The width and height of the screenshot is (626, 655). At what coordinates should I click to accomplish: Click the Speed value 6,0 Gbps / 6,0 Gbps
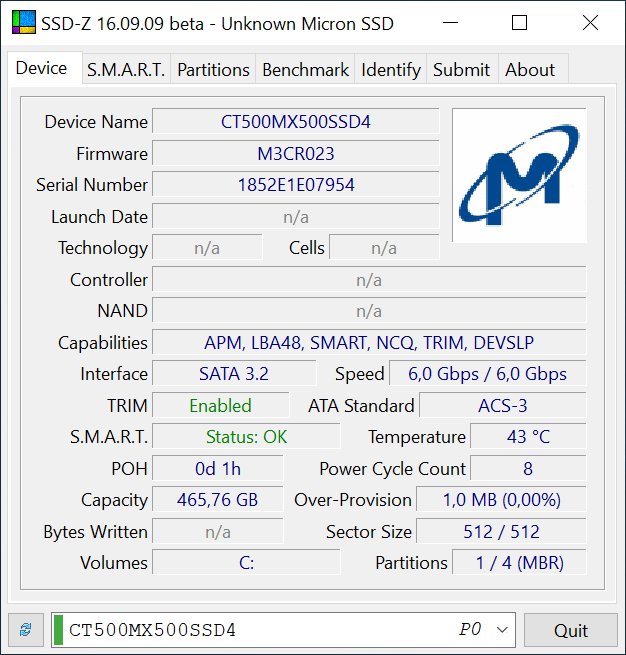488,373
